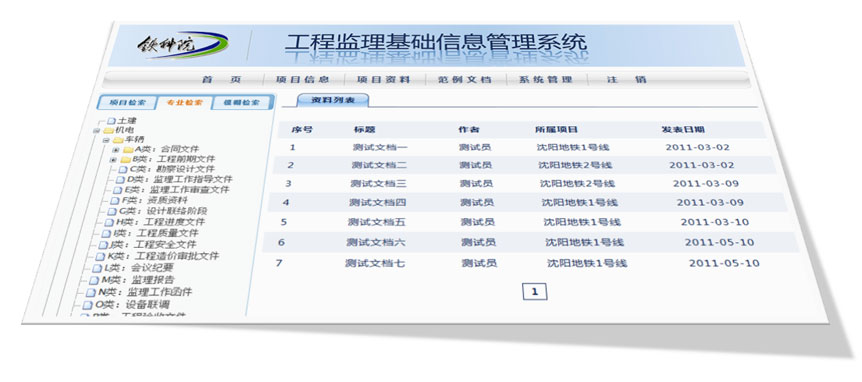Click the document icon of N类：监理工作函件
Image resolution: width=862 pixels, height=382 pixels.
pyautogui.click(x=91, y=292)
